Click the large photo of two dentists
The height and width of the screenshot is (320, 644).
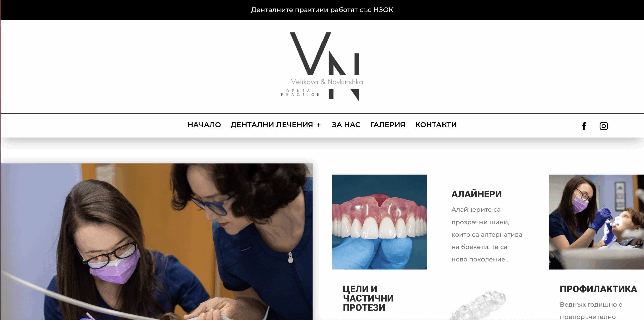pyautogui.click(x=156, y=242)
